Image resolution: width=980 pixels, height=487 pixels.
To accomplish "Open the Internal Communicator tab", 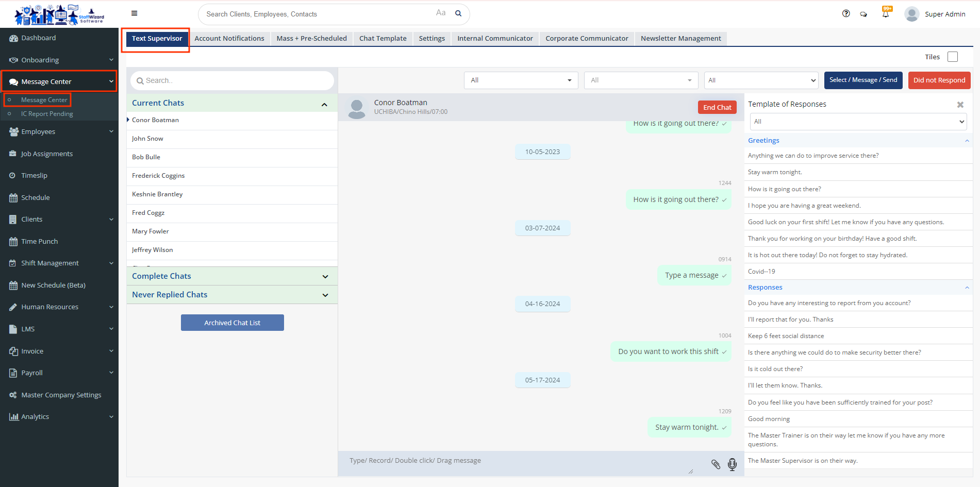I will click(x=495, y=39).
